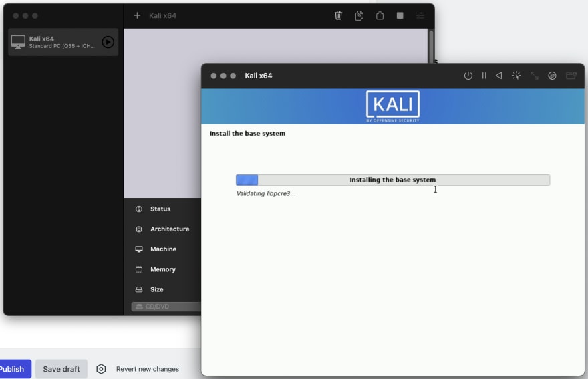Click the KALI logo banner
The width and height of the screenshot is (588, 379).
click(x=393, y=106)
